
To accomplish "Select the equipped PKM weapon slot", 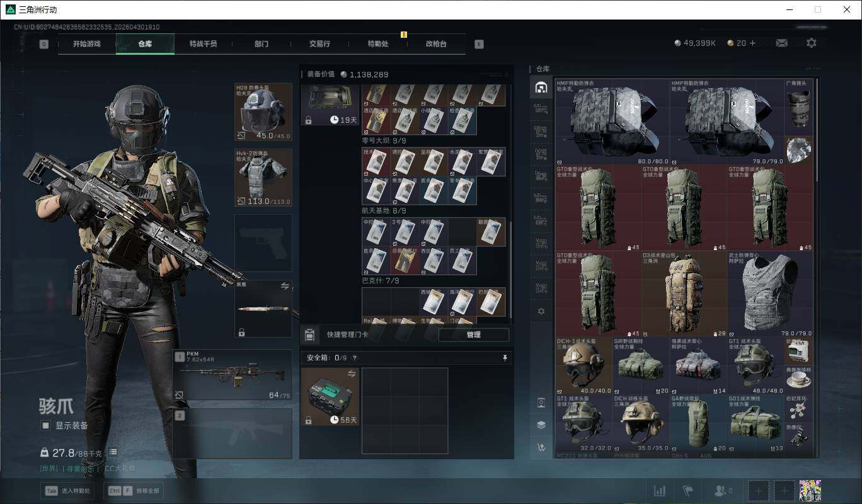I will (x=233, y=375).
